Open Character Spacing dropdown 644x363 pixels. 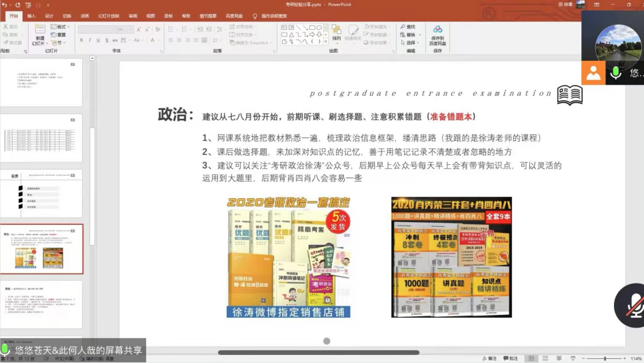tap(124, 40)
